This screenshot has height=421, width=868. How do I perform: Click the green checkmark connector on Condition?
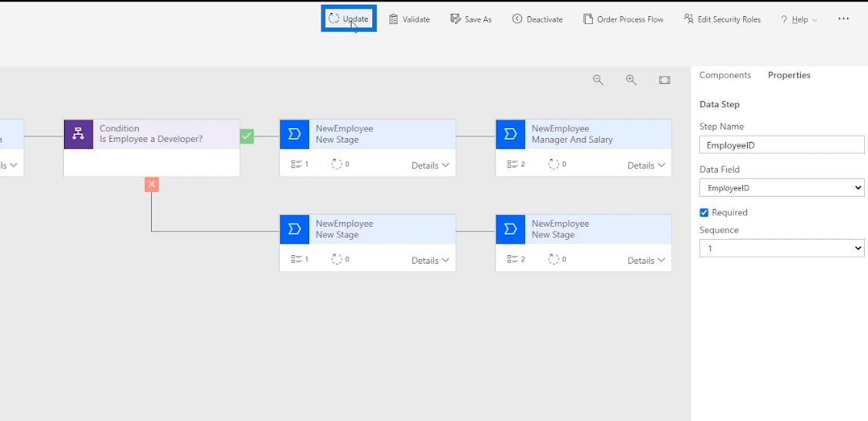[247, 136]
